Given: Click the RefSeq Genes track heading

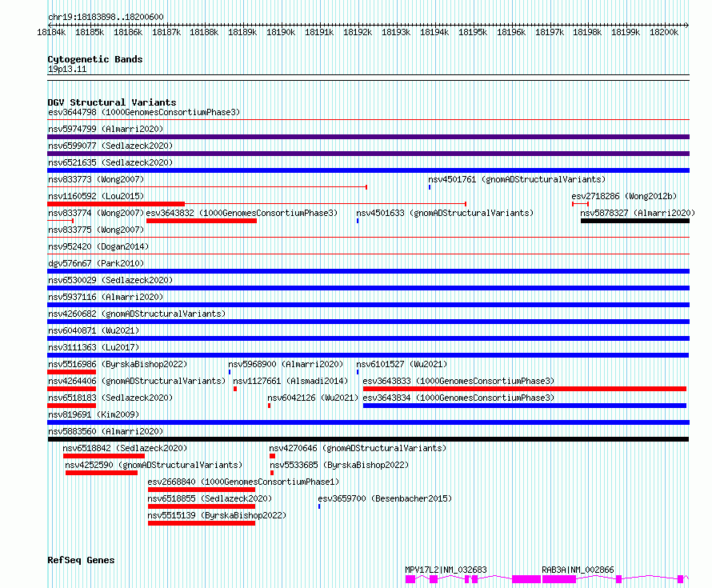Looking at the screenshot, I should pyautogui.click(x=81, y=560).
